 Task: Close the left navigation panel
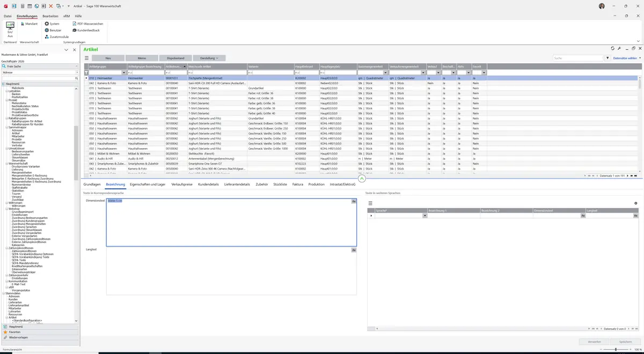coord(75,49)
